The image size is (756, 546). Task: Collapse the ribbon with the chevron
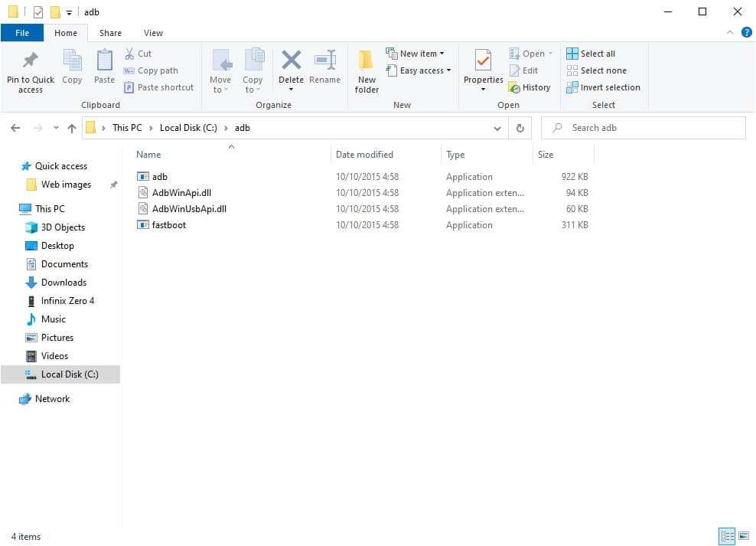730,32
